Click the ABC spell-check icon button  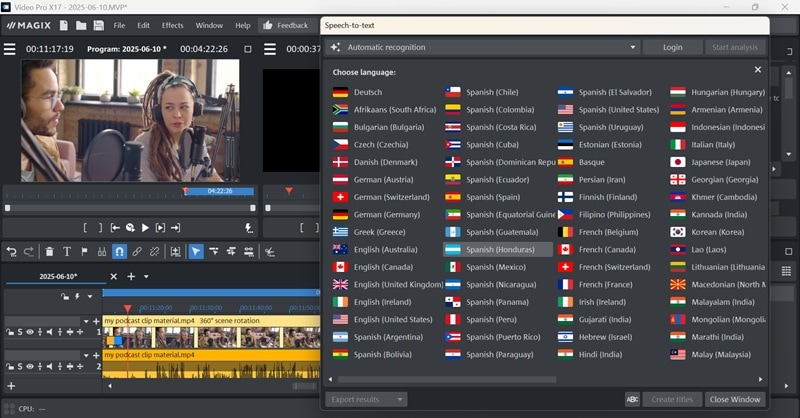[x=632, y=400]
